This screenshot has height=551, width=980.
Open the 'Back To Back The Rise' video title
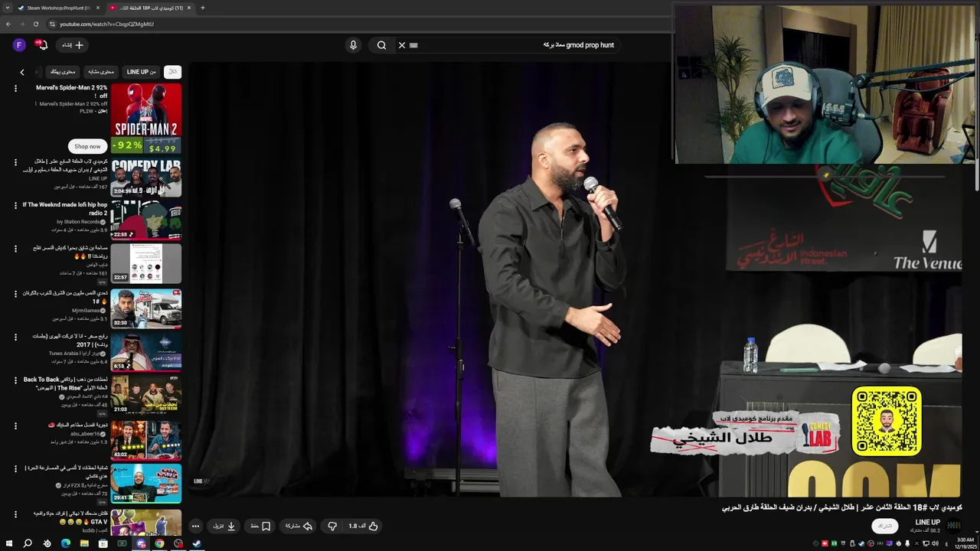(x=66, y=383)
